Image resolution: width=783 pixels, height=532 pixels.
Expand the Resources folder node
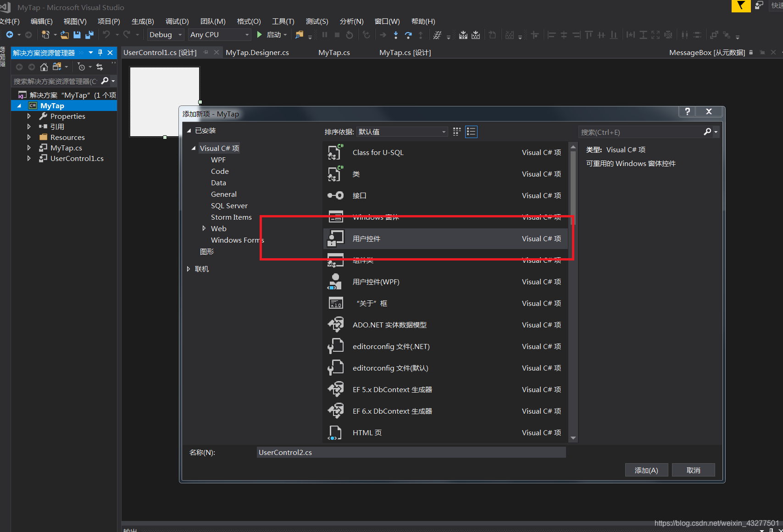[29, 137]
